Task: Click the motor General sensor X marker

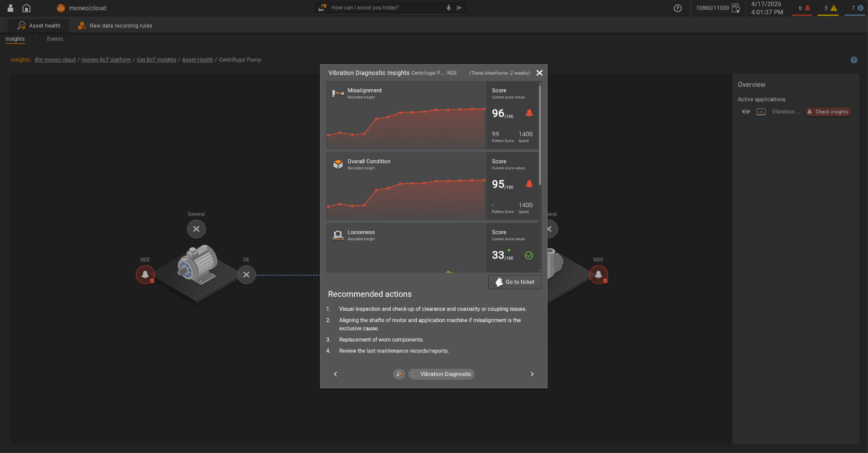Action: [196, 229]
